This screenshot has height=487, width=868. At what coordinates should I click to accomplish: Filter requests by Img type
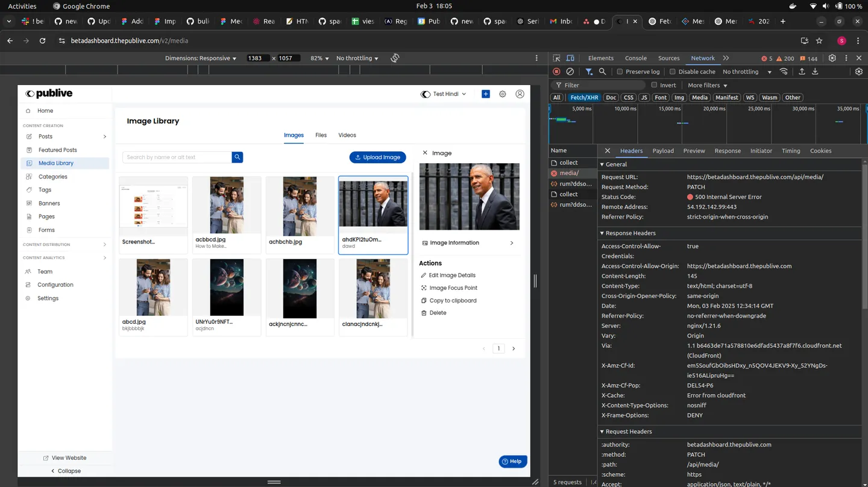[679, 98]
